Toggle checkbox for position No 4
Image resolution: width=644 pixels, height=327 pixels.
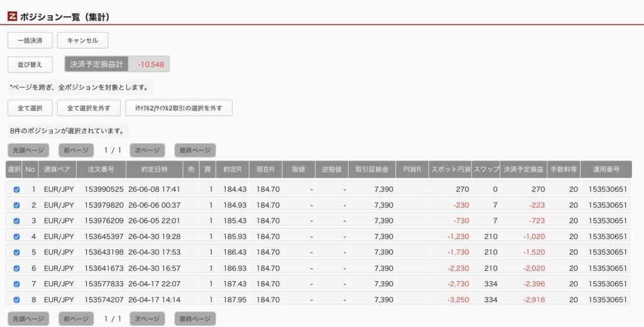(x=16, y=236)
